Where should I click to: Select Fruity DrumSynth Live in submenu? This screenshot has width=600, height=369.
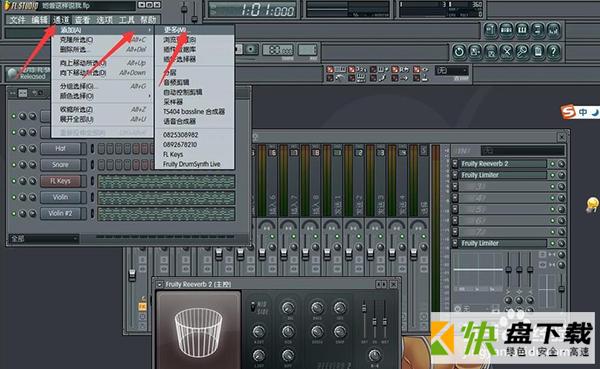pos(194,164)
